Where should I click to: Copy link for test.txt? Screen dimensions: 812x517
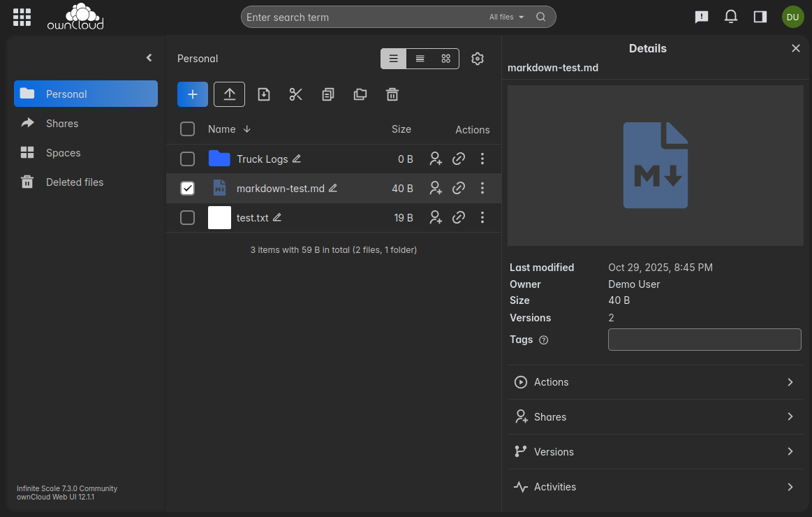point(459,217)
